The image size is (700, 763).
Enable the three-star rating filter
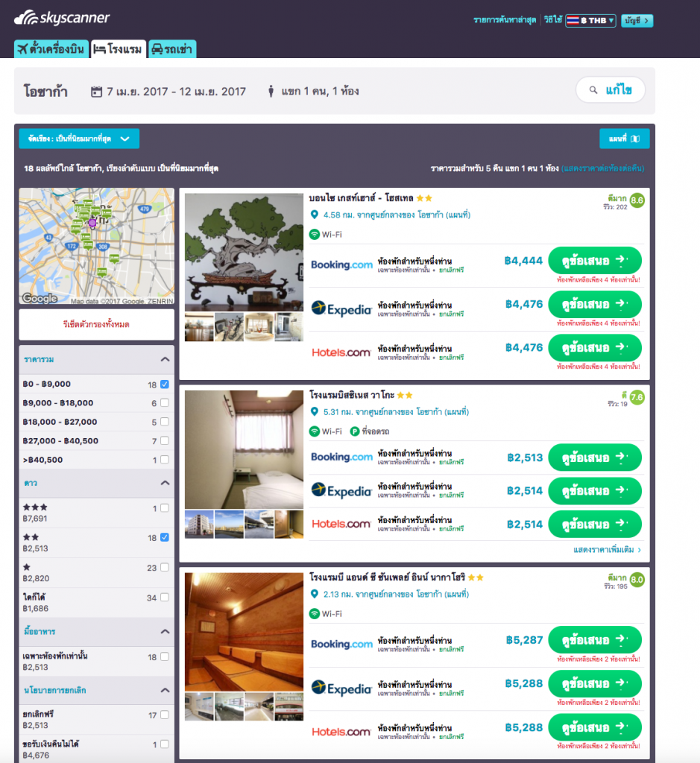(x=165, y=508)
